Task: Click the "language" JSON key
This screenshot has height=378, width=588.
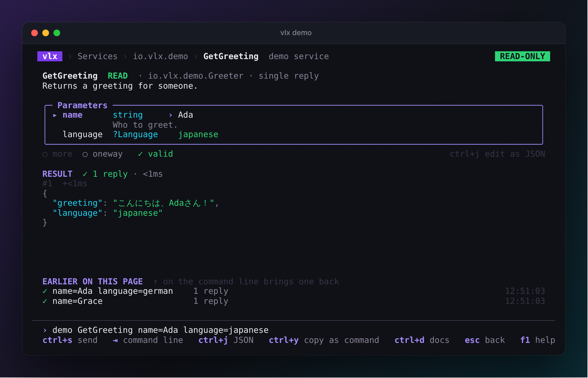Action: pyautogui.click(x=77, y=213)
